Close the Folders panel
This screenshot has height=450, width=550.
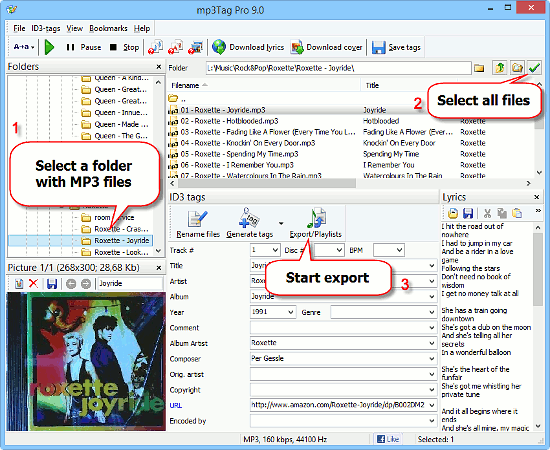pyautogui.click(x=159, y=67)
